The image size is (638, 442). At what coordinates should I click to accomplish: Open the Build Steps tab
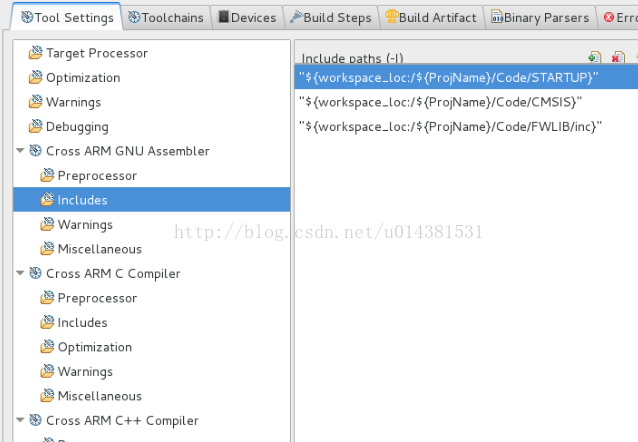(330, 17)
